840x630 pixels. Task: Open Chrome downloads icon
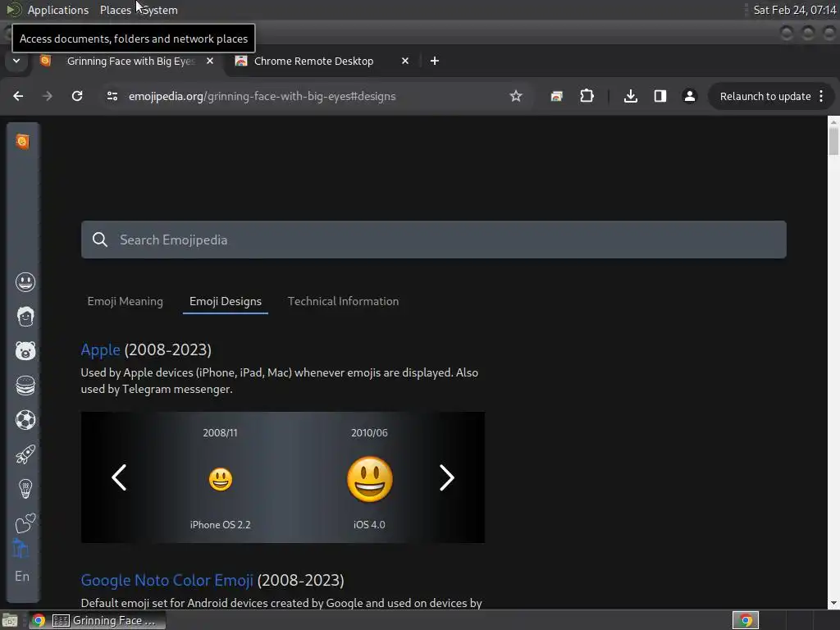pyautogui.click(x=631, y=96)
